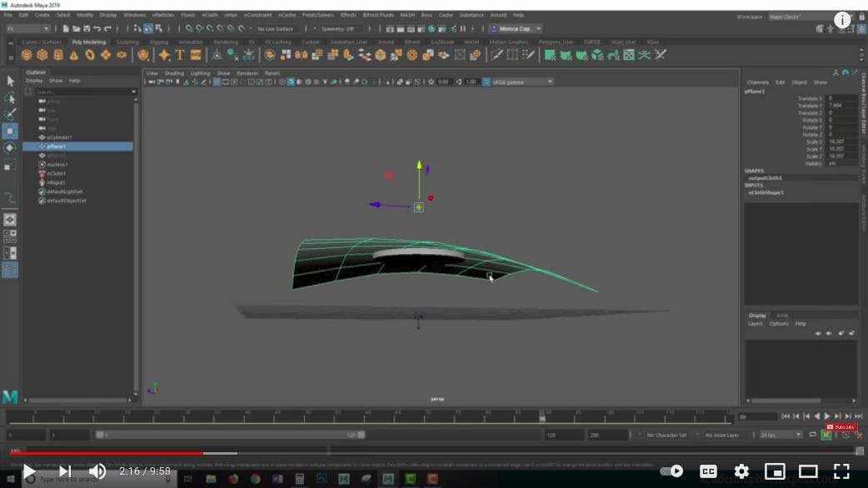This screenshot has height=488, width=868.
Task: Create a polygon cylinder from shelf
Action: pos(58,55)
